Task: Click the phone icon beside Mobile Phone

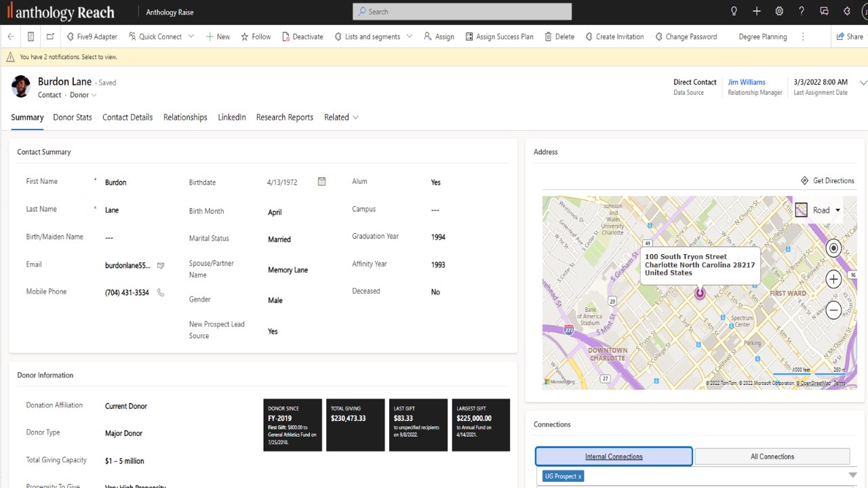Action: click(161, 293)
